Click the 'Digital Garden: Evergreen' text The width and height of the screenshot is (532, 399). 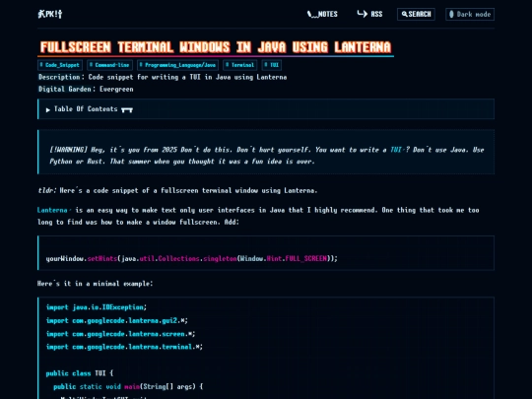tap(86, 89)
